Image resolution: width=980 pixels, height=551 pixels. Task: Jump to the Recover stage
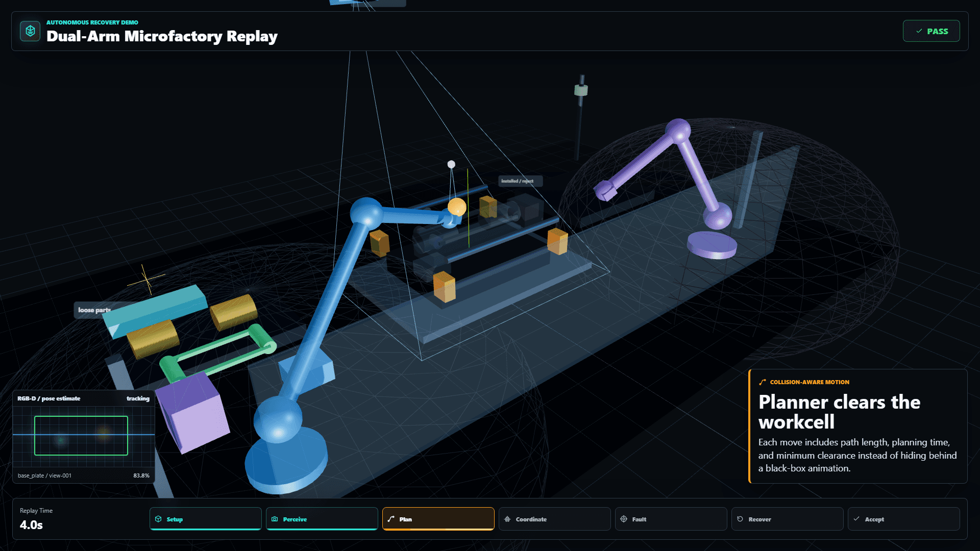pos(788,519)
